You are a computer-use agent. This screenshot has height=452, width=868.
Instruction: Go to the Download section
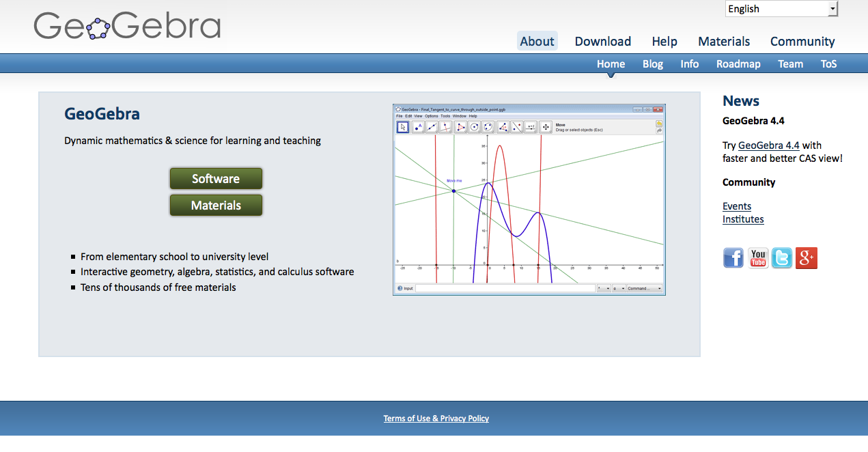603,41
